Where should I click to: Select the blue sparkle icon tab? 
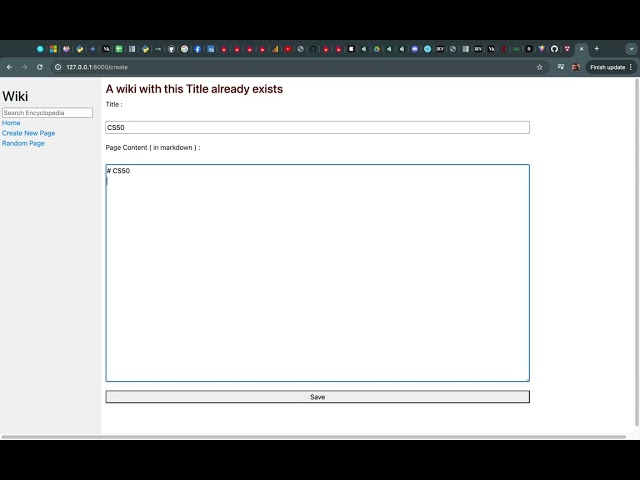[93, 49]
